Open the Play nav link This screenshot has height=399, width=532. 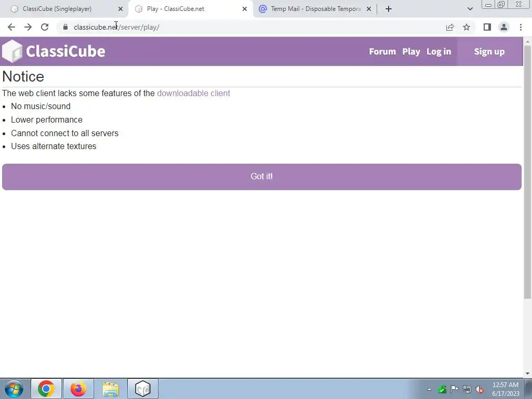coord(411,51)
